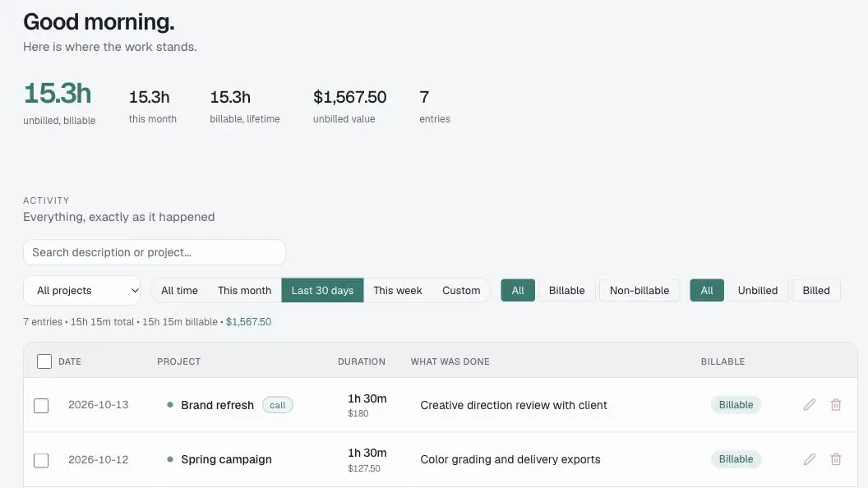Click the Brand refresh project name
This screenshot has height=488, width=868.
[218, 405]
